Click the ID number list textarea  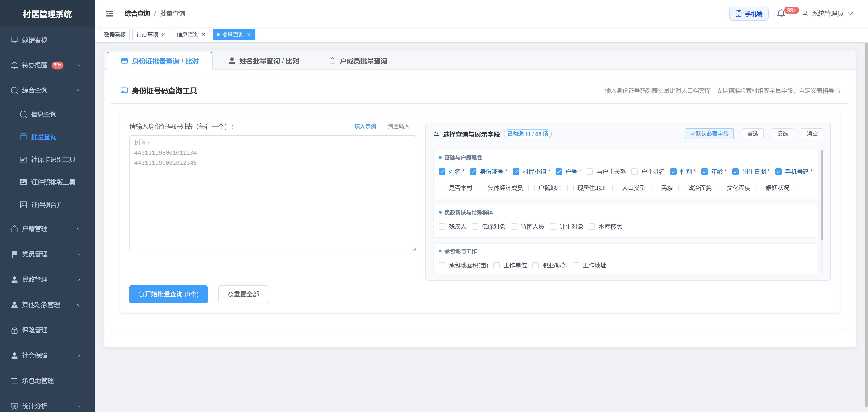273,193
